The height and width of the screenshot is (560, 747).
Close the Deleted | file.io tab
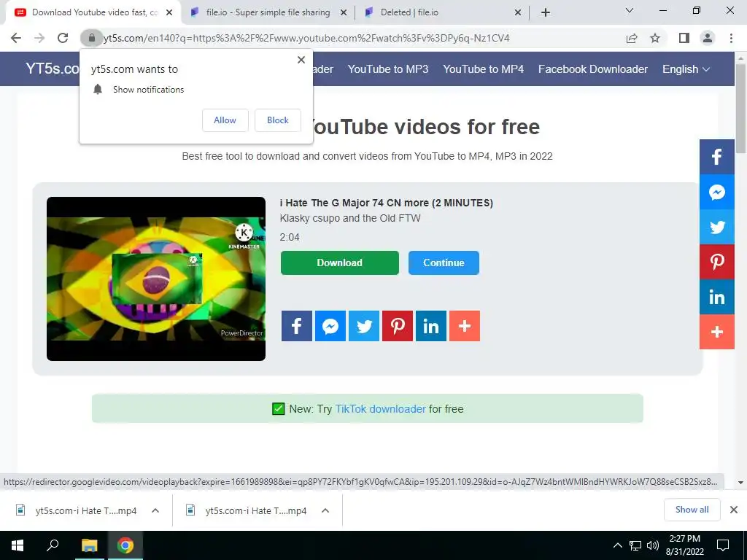(x=518, y=13)
